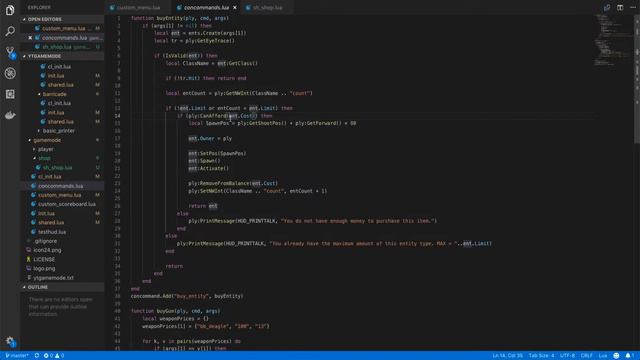Select sh_shop.lua in Open Editors
Screen dimensions: 640x360
[x=62, y=47]
